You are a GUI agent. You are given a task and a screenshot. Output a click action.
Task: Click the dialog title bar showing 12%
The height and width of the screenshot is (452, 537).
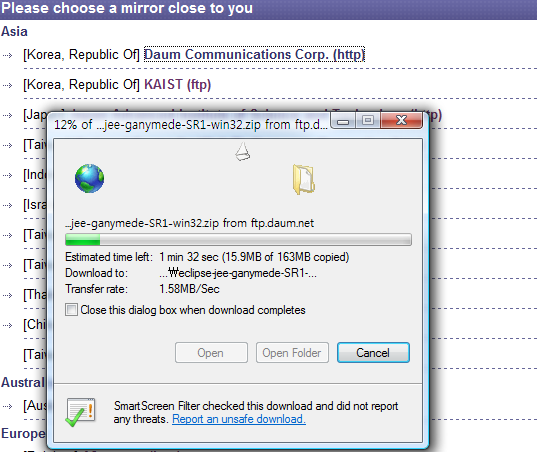(190, 124)
